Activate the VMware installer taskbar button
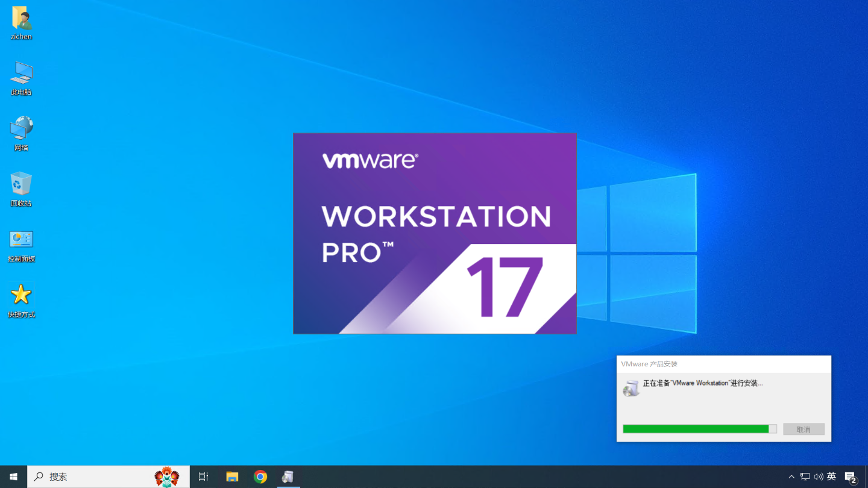The width and height of the screenshot is (868, 488). tap(288, 477)
